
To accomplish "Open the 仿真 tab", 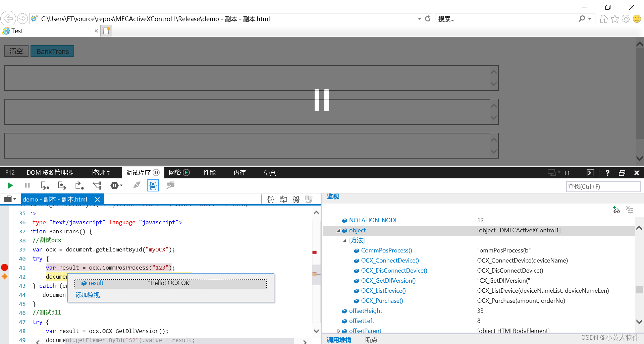I will tap(270, 173).
